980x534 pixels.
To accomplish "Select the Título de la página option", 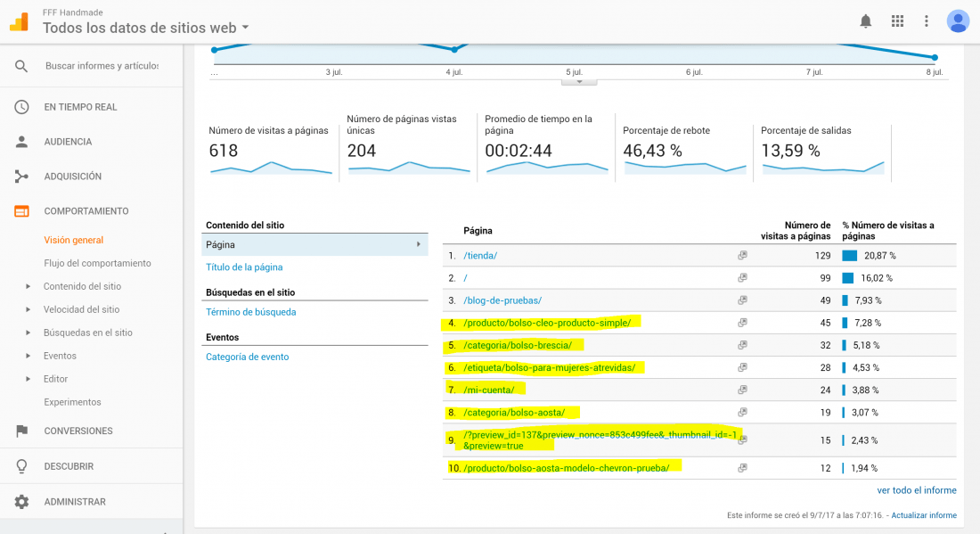I will point(244,267).
